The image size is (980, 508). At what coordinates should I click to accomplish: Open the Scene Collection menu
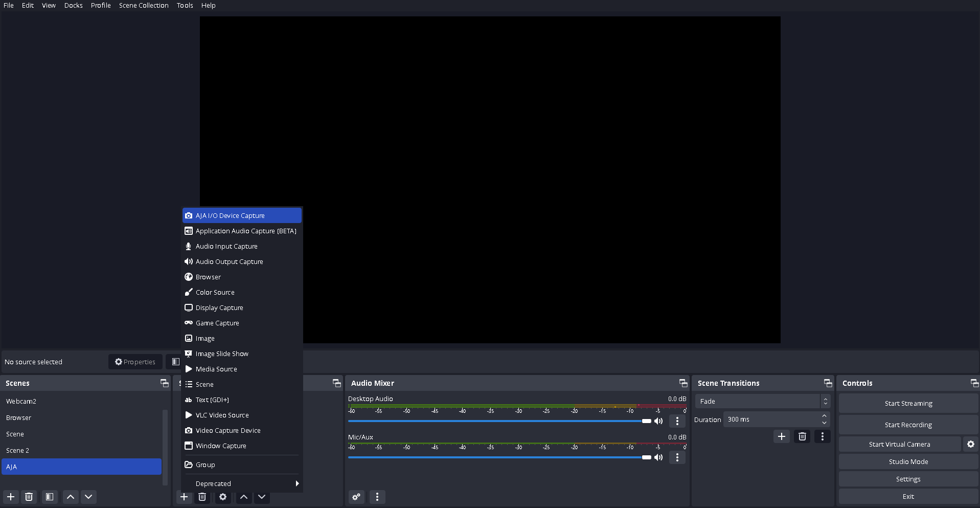point(144,6)
